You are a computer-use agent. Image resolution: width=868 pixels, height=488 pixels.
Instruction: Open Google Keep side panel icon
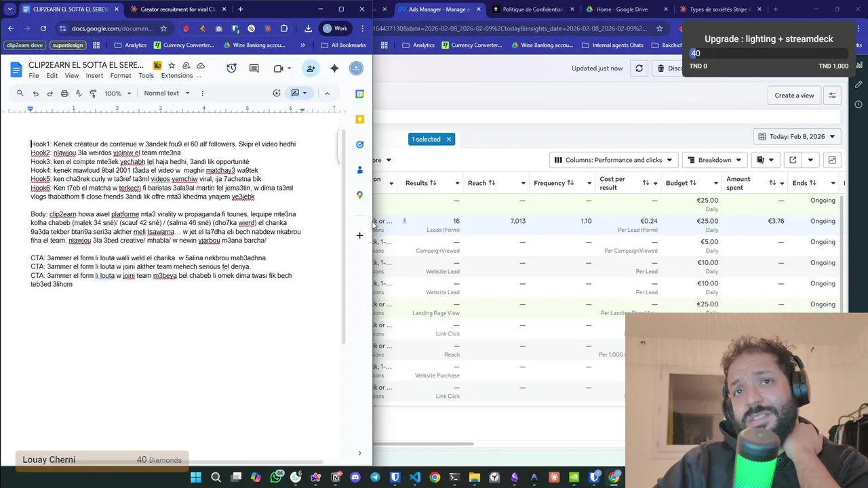[x=359, y=119]
